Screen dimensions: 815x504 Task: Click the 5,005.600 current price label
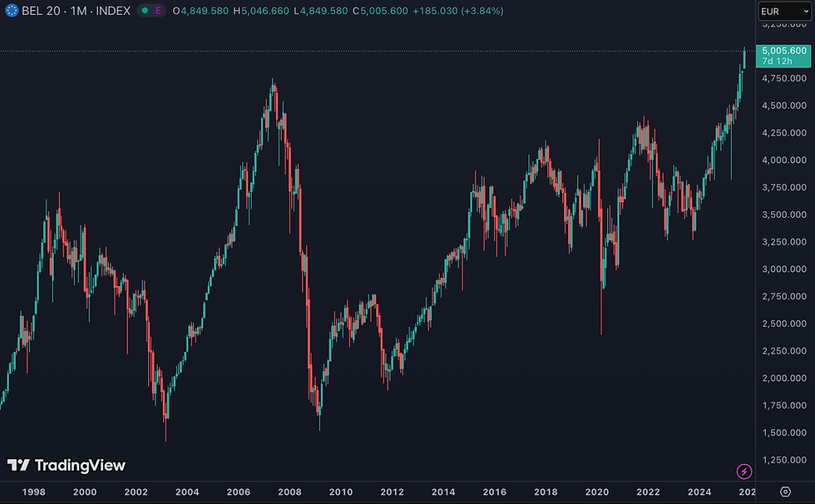pyautogui.click(x=783, y=51)
